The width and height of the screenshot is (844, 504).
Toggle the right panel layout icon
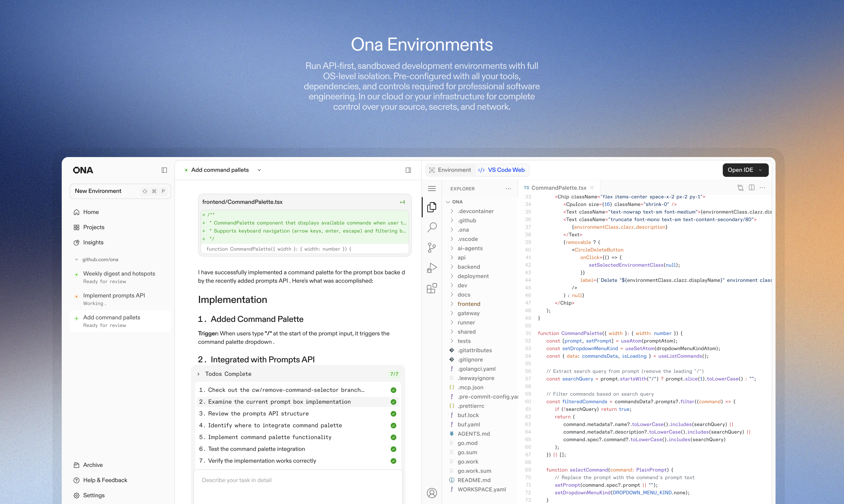[408, 170]
